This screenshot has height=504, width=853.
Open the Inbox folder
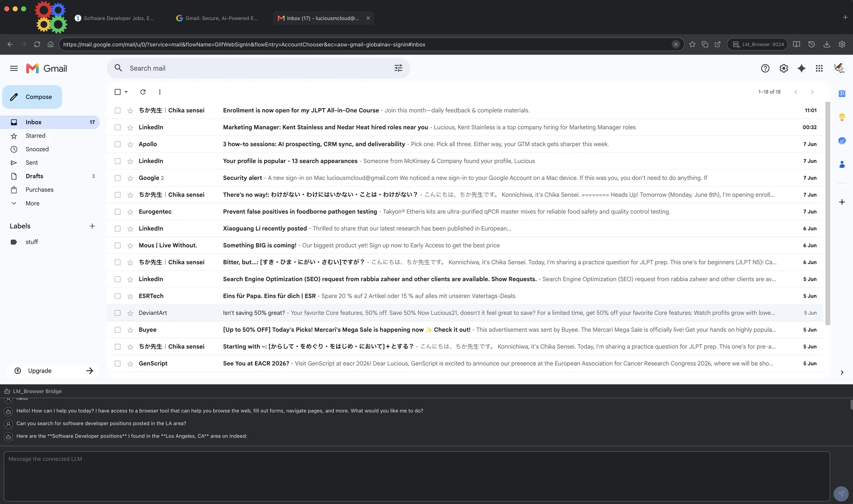pyautogui.click(x=50, y=122)
